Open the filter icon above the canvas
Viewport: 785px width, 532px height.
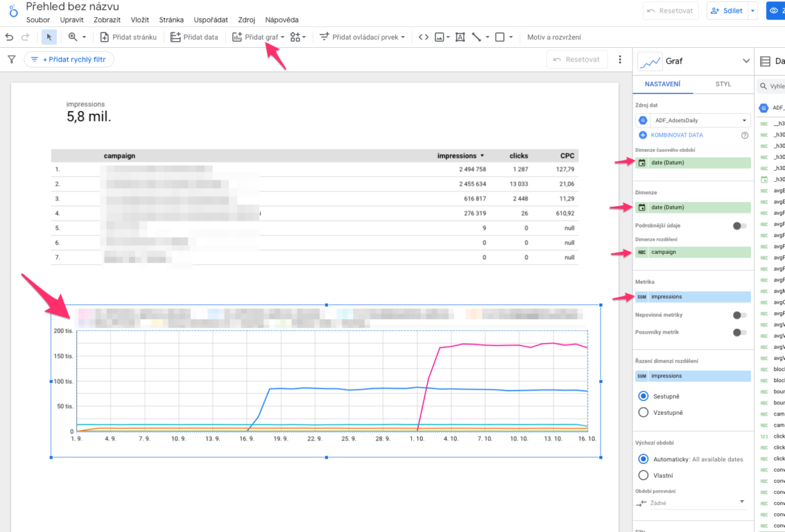coord(12,59)
